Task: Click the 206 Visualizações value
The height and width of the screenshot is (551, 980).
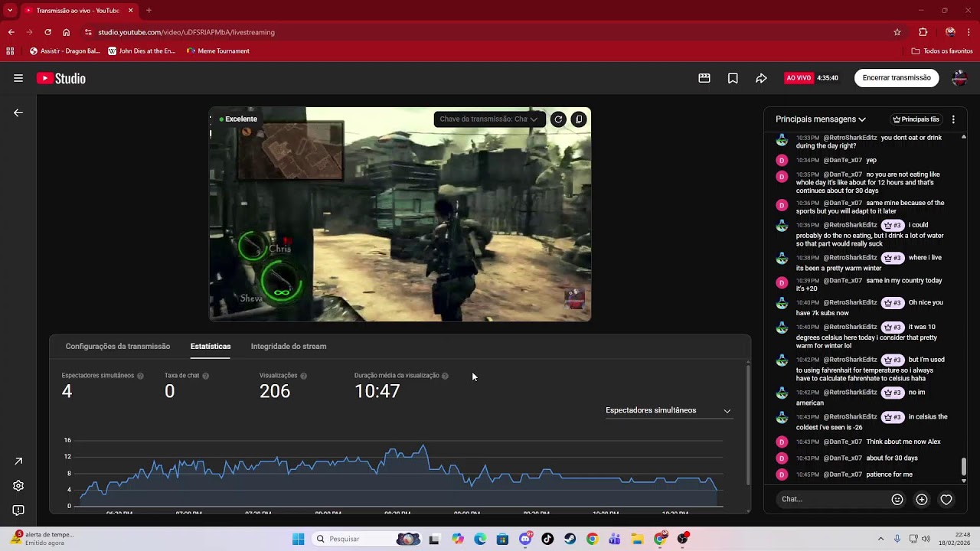Action: tap(275, 391)
